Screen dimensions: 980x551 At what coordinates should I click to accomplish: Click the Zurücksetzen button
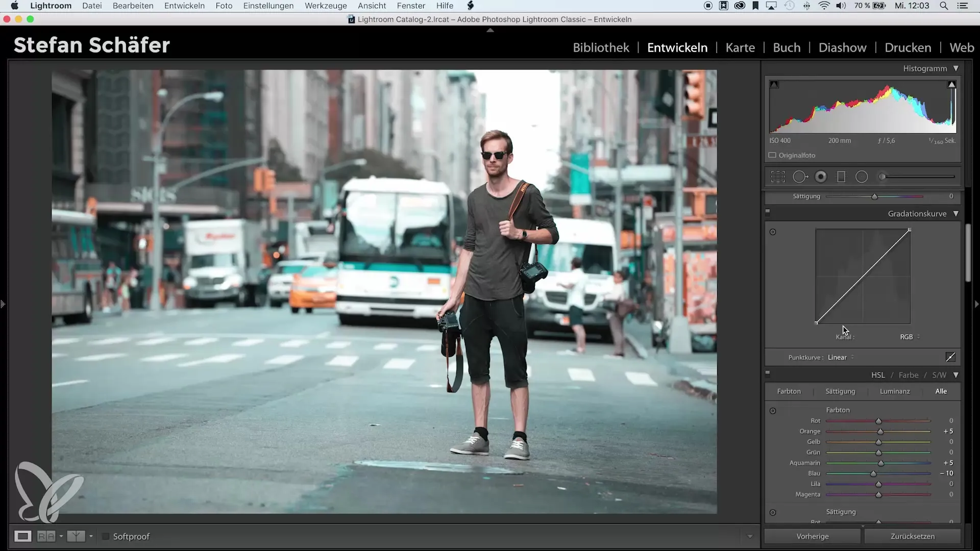tap(913, 536)
